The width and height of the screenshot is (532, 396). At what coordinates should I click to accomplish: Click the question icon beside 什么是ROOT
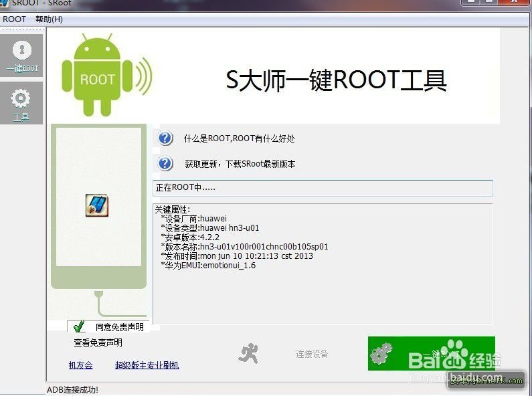pyautogui.click(x=165, y=138)
